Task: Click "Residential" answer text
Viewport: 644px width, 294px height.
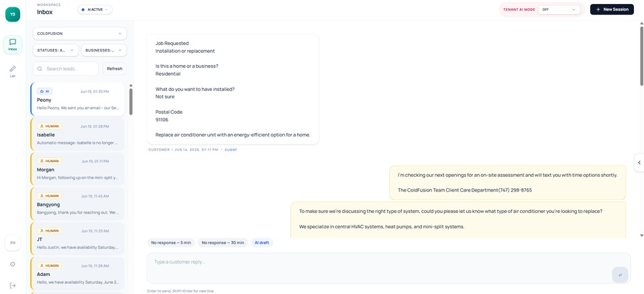Action: (168, 74)
